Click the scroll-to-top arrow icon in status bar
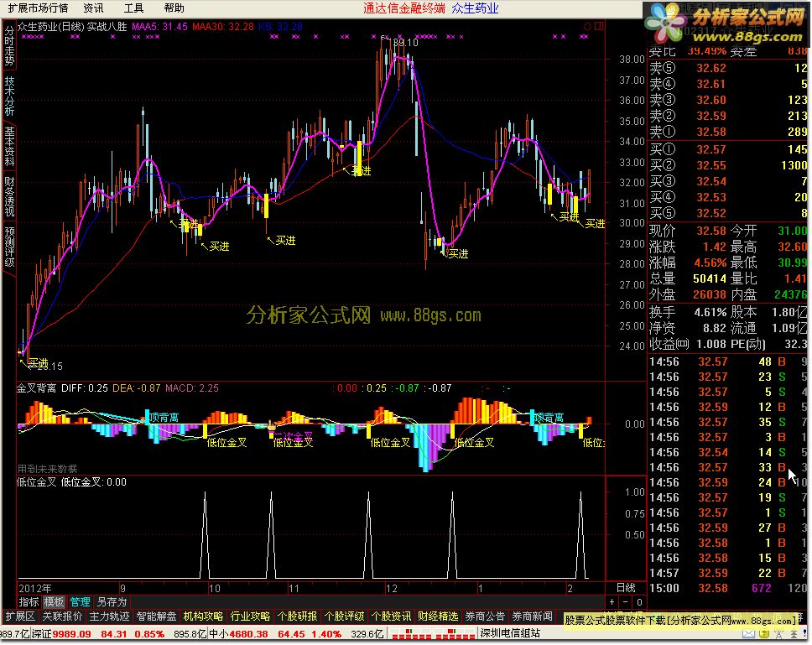 point(793,634)
